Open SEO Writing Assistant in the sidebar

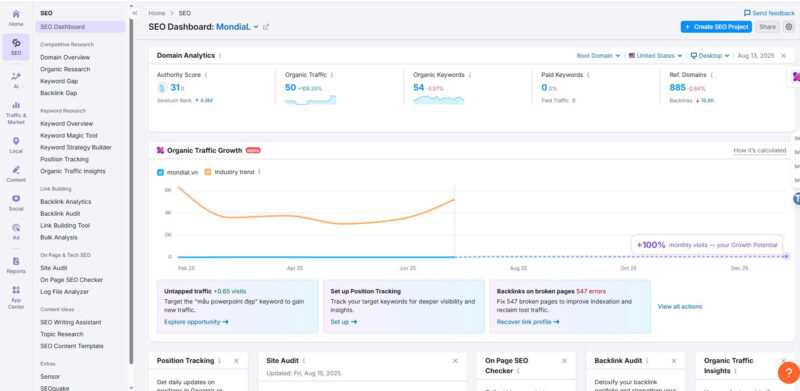pyautogui.click(x=70, y=322)
